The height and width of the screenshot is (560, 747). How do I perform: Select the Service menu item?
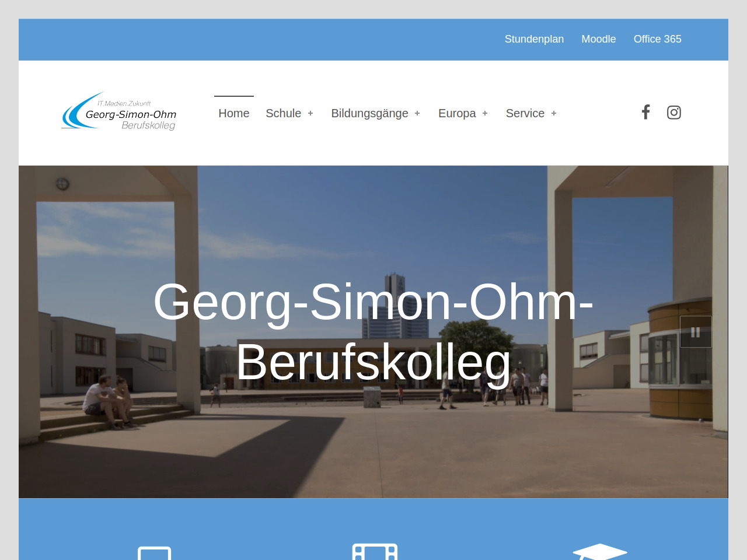tap(525, 113)
